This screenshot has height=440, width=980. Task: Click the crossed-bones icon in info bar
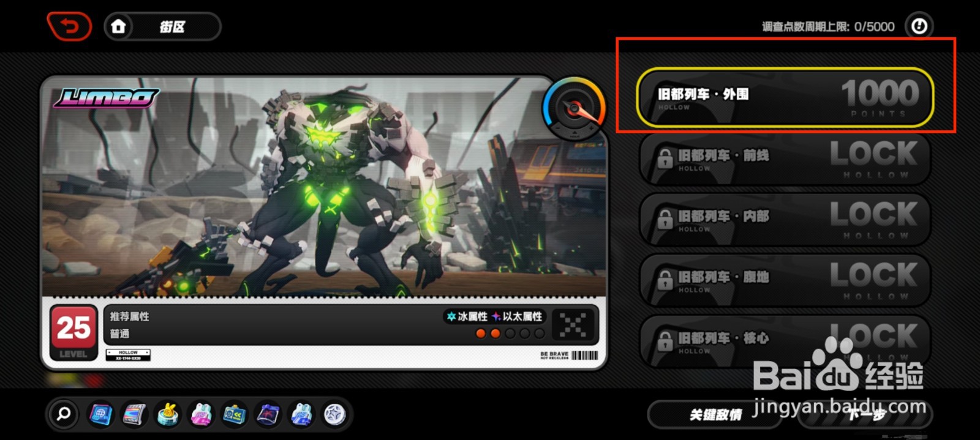click(x=573, y=324)
